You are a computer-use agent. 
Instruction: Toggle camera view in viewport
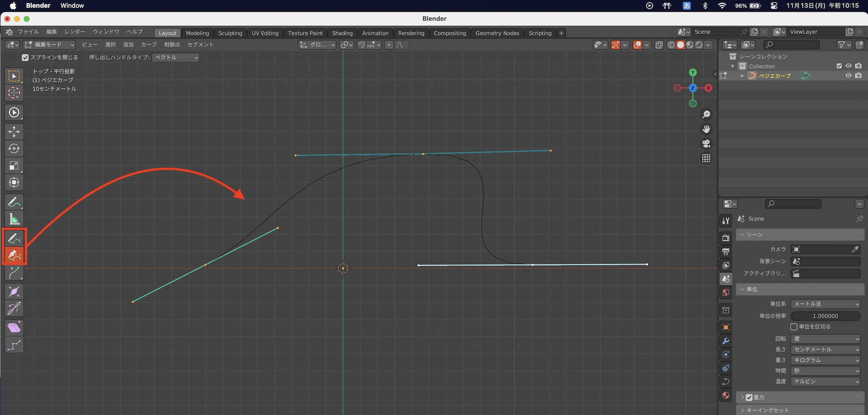706,144
